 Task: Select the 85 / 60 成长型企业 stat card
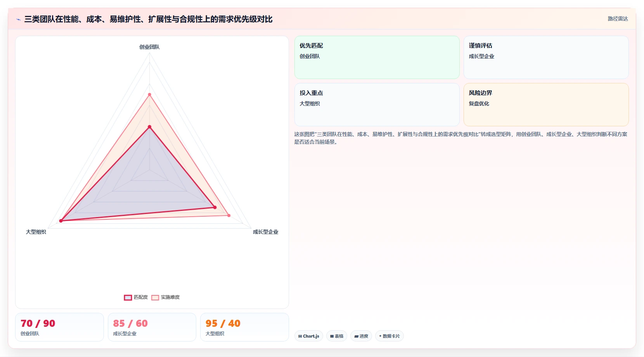tap(152, 327)
